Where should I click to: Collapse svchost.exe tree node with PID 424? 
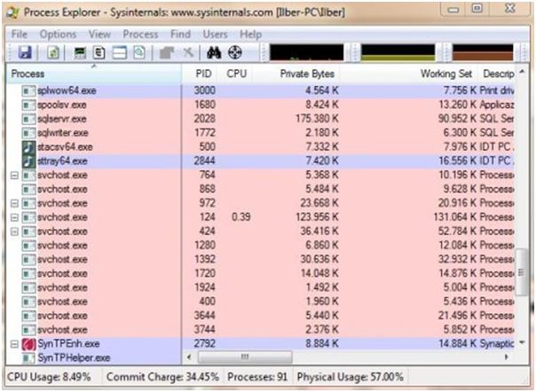14,231
